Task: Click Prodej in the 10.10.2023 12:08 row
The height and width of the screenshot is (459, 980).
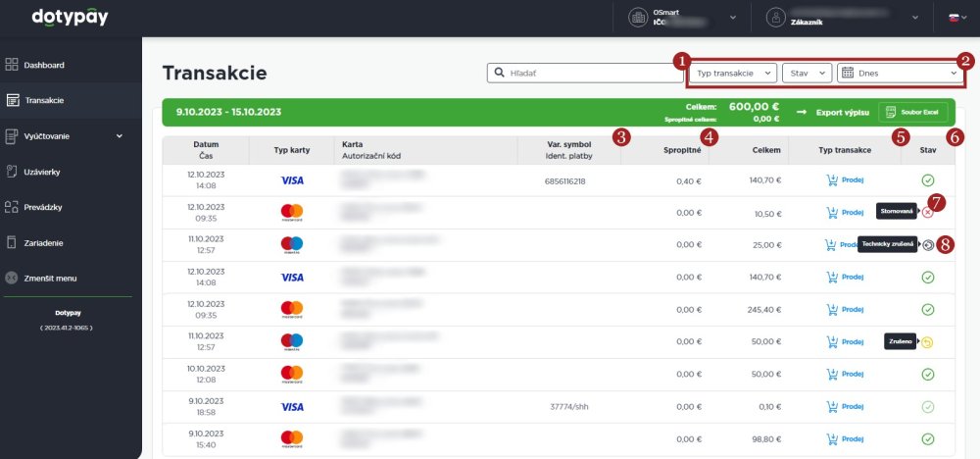Action: click(853, 374)
